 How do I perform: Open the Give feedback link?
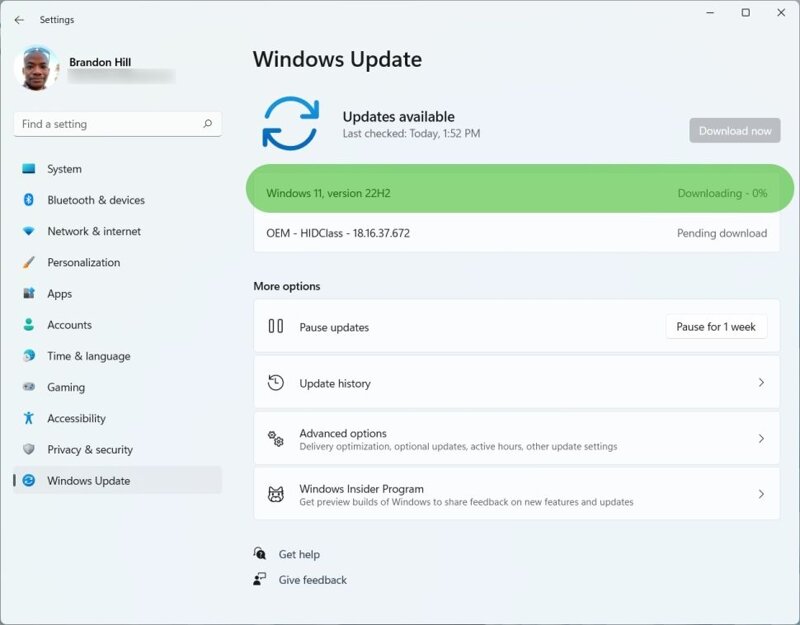pyautogui.click(x=313, y=580)
